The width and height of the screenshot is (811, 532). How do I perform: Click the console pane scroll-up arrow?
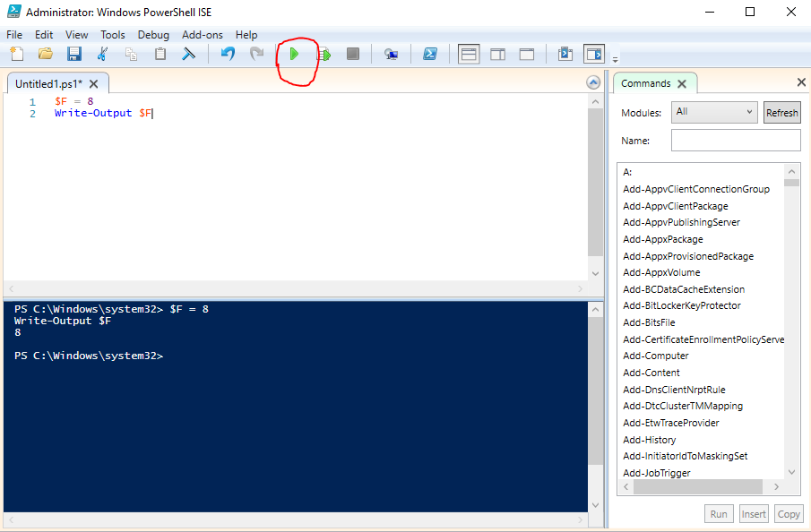[595, 310]
